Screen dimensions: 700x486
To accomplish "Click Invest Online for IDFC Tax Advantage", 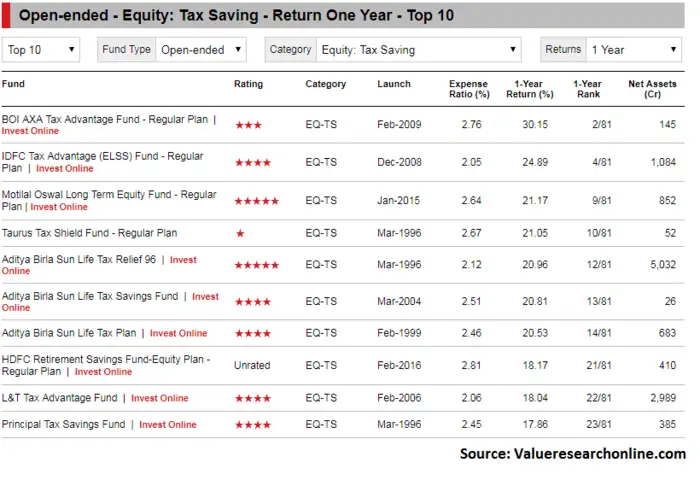I will point(65,169).
